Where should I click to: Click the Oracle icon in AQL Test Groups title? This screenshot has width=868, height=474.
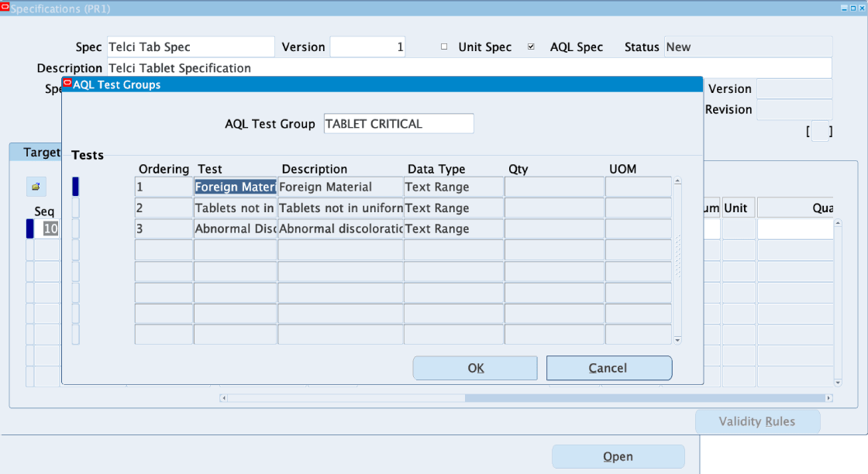(67, 84)
